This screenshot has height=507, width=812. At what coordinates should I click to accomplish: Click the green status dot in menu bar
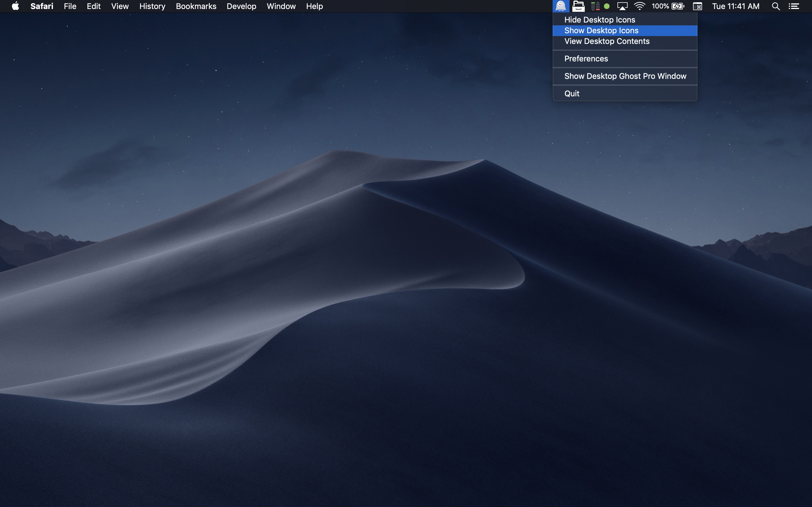607,6
